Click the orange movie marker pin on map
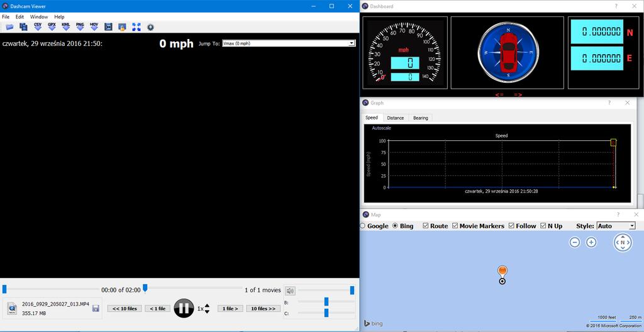644x332 pixels. pyautogui.click(x=502, y=271)
